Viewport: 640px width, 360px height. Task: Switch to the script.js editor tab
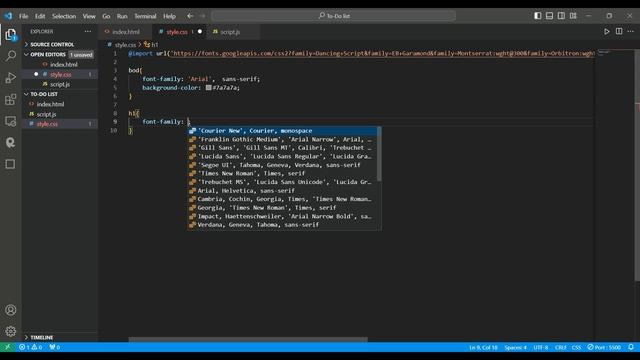tap(233, 32)
